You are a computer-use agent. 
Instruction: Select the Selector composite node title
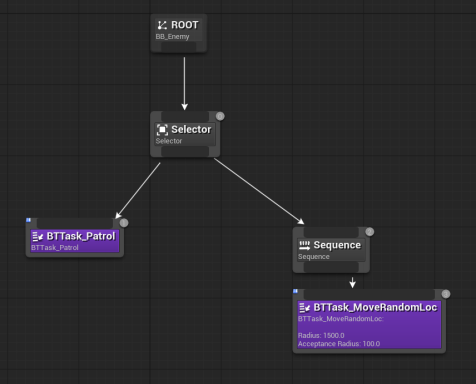[x=191, y=129]
